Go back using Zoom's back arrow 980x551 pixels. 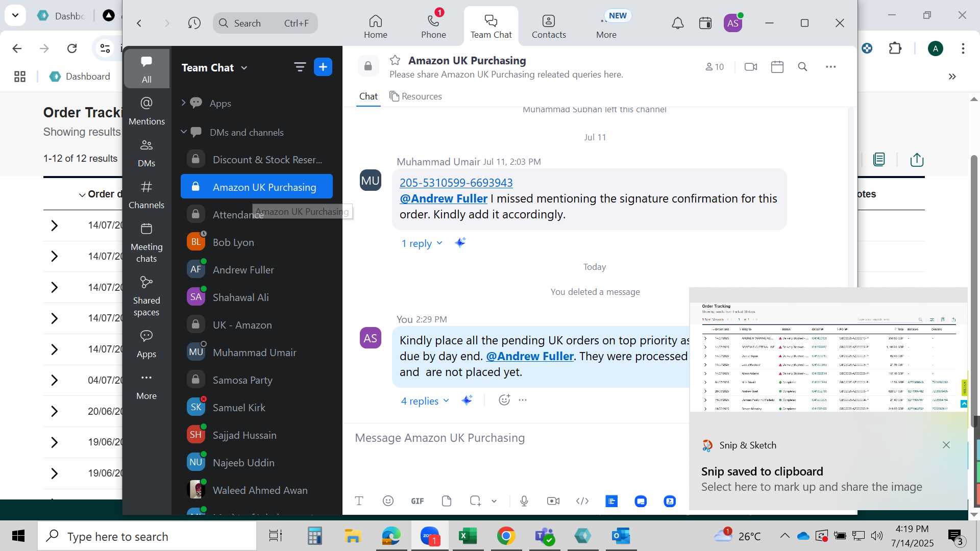point(139,23)
